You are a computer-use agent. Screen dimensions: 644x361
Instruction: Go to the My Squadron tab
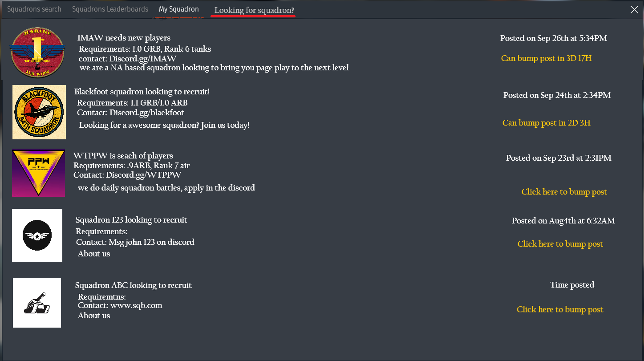179,9
